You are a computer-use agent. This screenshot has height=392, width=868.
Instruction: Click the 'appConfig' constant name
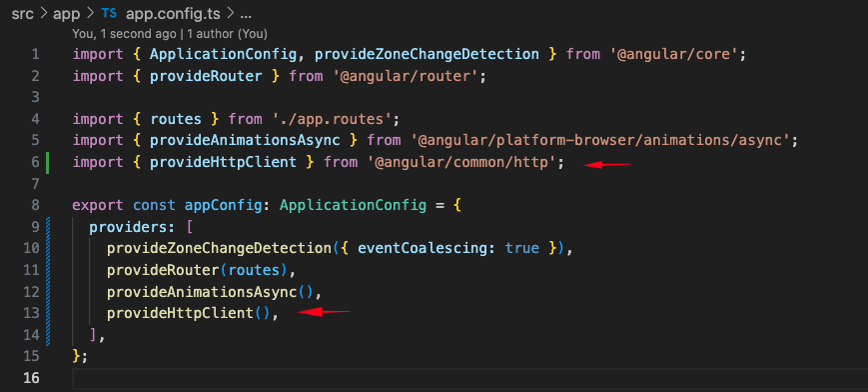pos(223,205)
